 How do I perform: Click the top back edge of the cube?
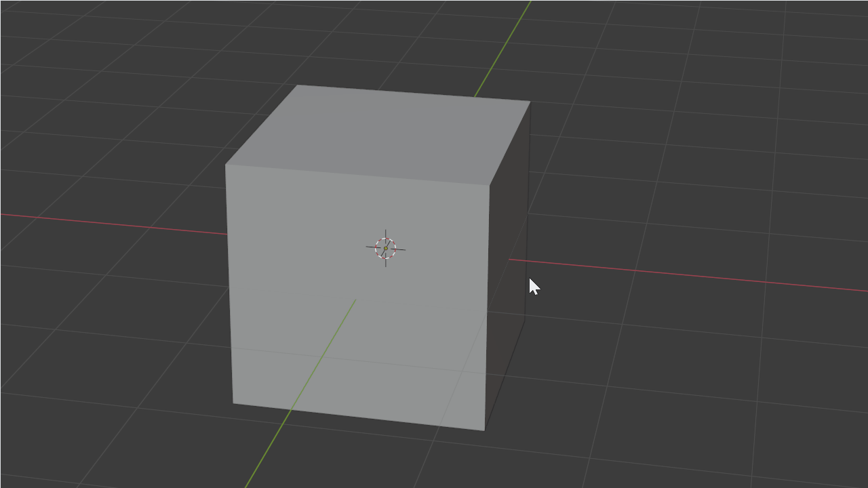click(414, 94)
